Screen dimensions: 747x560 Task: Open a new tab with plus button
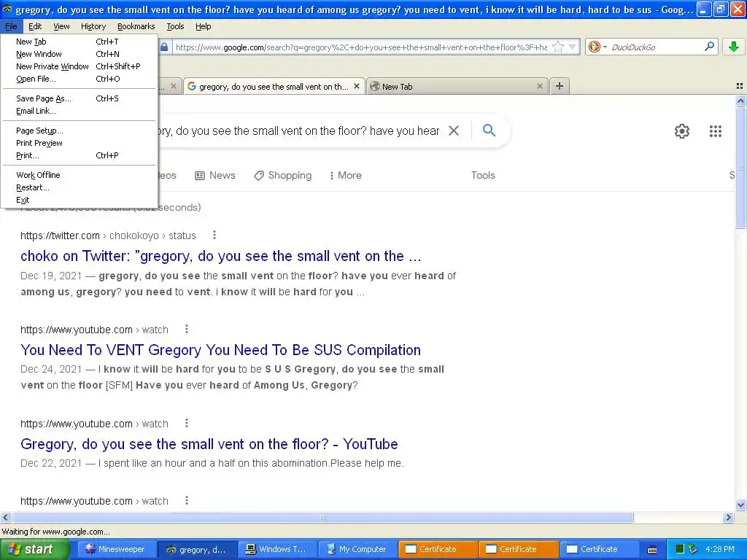pyautogui.click(x=560, y=86)
